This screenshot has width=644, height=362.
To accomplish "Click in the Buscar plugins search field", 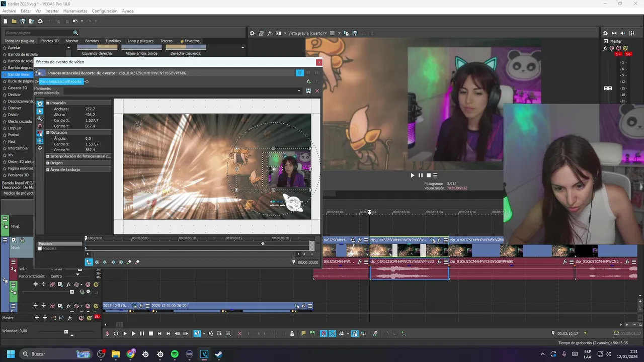I will point(38,33).
